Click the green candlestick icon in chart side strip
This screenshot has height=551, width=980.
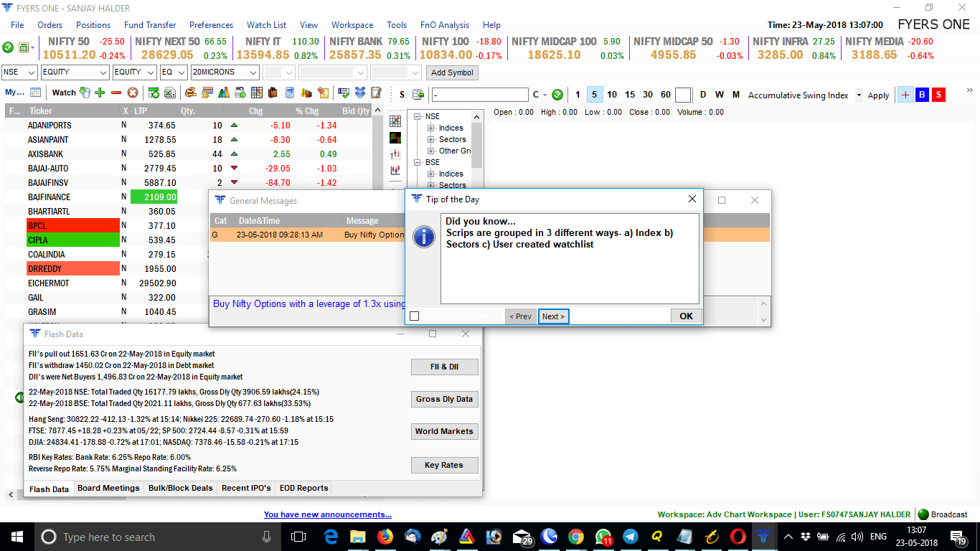pyautogui.click(x=395, y=137)
